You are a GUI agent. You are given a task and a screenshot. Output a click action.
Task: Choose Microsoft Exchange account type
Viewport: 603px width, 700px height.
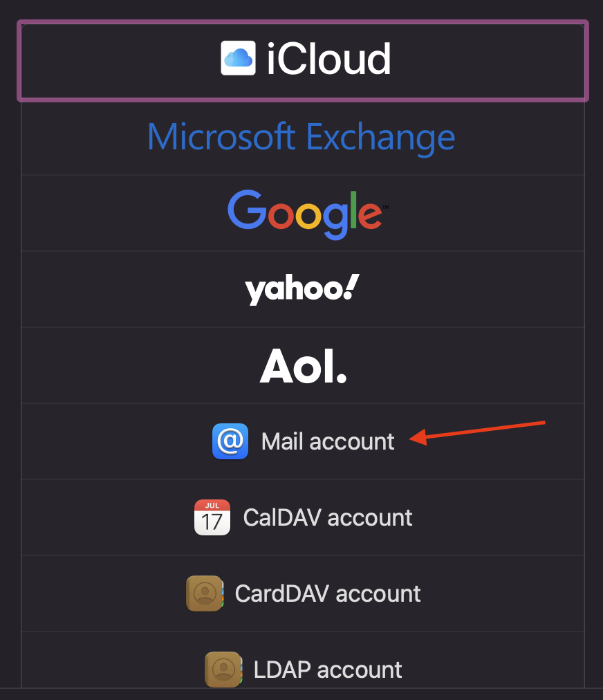pos(301,137)
